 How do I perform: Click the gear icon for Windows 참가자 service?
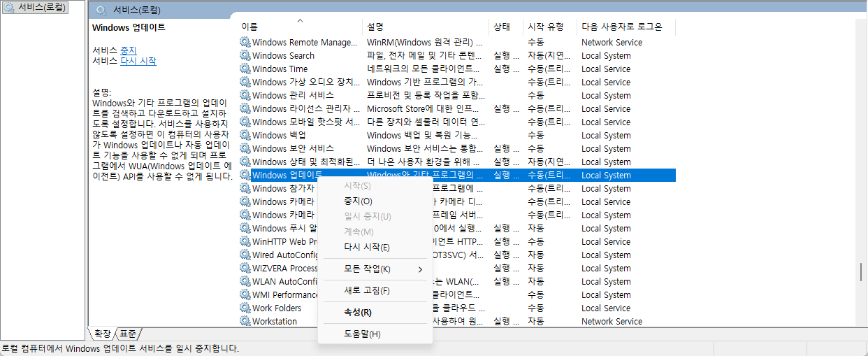click(245, 188)
